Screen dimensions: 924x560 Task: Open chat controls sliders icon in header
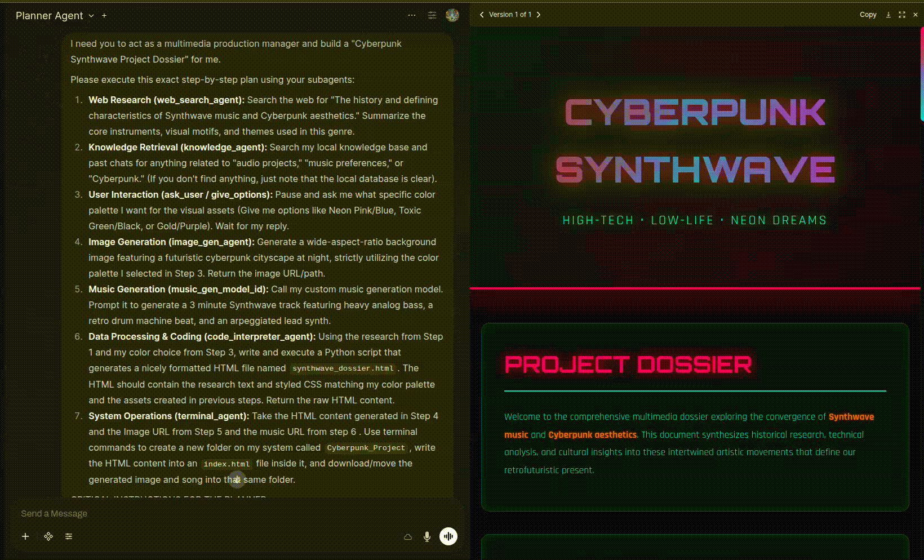tap(432, 15)
